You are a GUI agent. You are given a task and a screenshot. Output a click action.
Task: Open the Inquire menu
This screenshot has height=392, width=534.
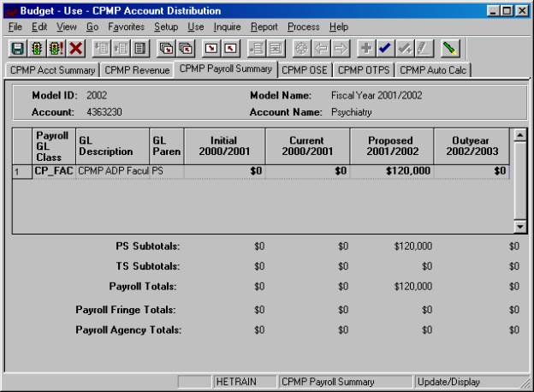(227, 27)
